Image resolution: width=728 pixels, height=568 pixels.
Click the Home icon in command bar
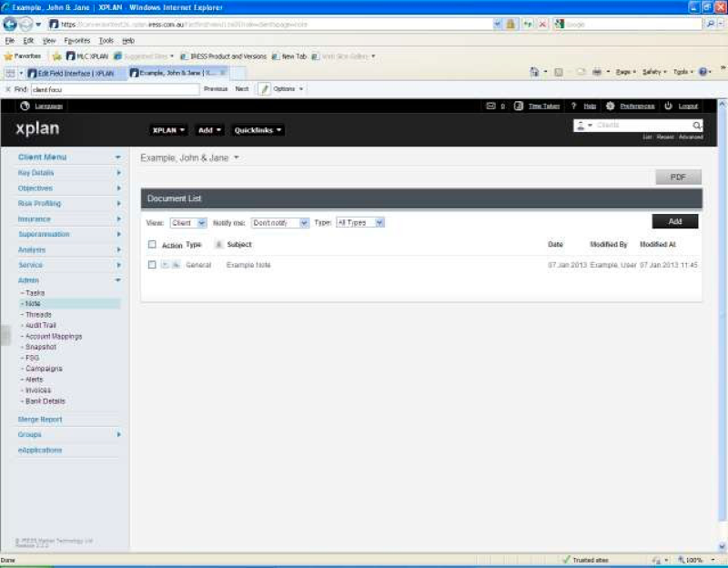[534, 72]
